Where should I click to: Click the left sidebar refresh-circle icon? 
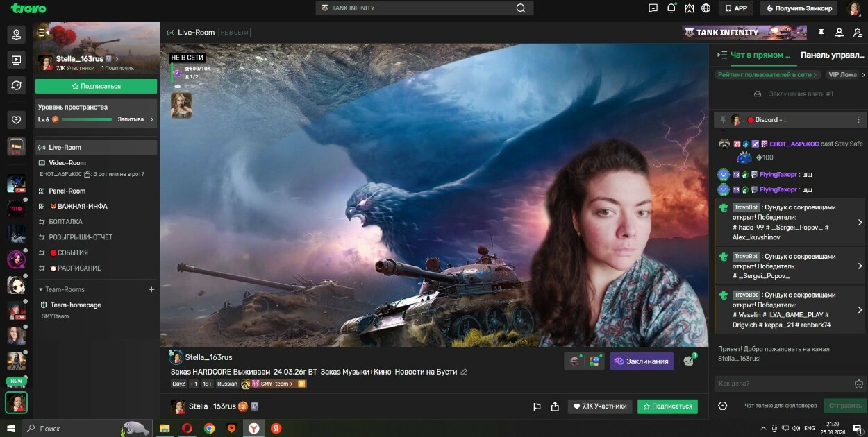click(16, 85)
